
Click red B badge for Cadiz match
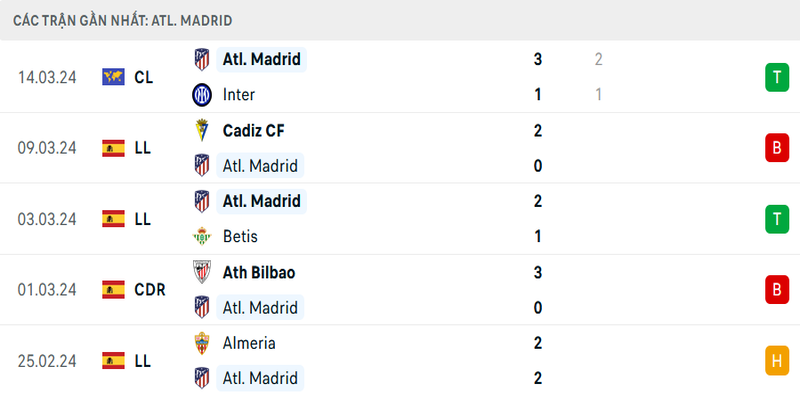775,148
